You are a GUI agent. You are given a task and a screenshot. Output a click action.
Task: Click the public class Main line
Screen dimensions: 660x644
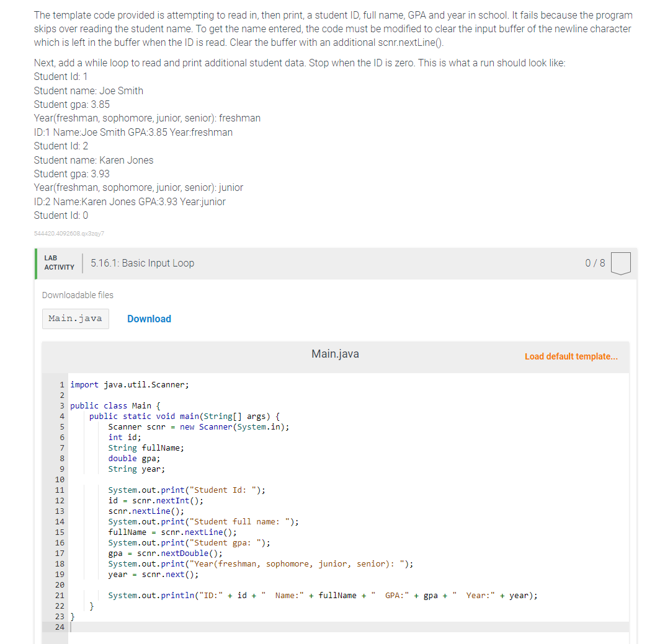click(x=115, y=405)
